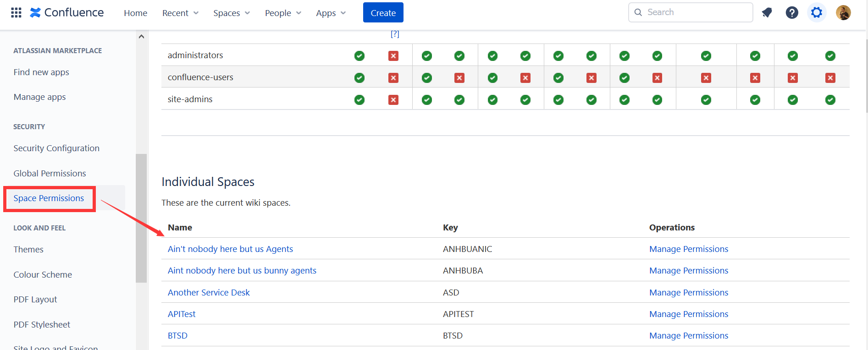
Task: Click the Confluence logo
Action: coord(67,12)
